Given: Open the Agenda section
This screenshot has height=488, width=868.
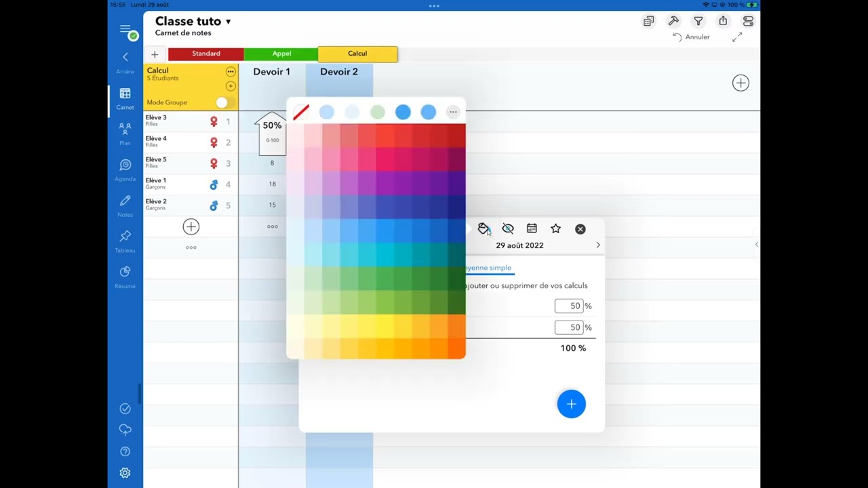Looking at the screenshot, I should pyautogui.click(x=125, y=169).
